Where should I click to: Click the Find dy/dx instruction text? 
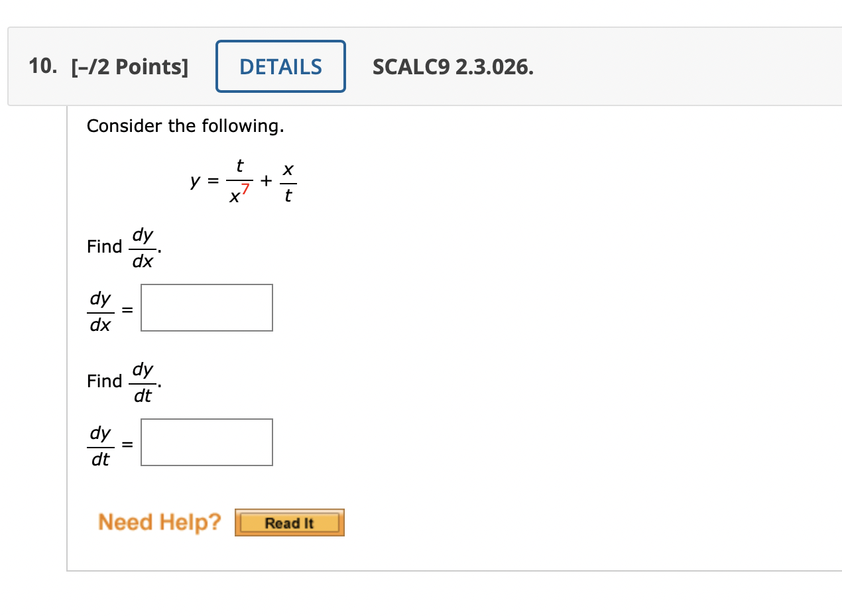[123, 247]
